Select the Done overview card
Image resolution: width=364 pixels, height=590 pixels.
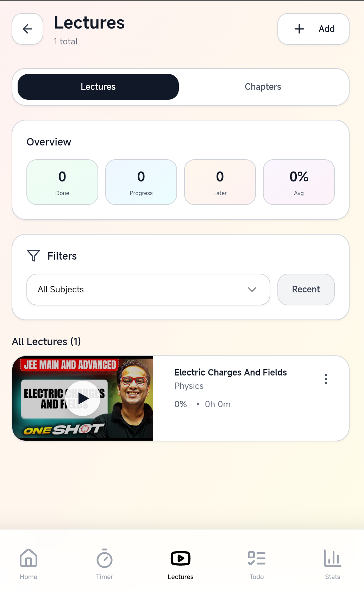pyautogui.click(x=62, y=182)
